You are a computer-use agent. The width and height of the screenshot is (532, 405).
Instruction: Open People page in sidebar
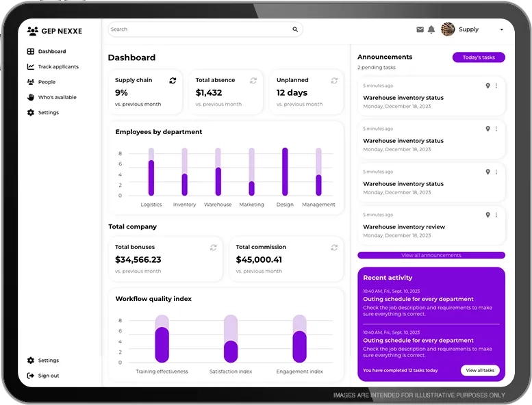(x=47, y=82)
